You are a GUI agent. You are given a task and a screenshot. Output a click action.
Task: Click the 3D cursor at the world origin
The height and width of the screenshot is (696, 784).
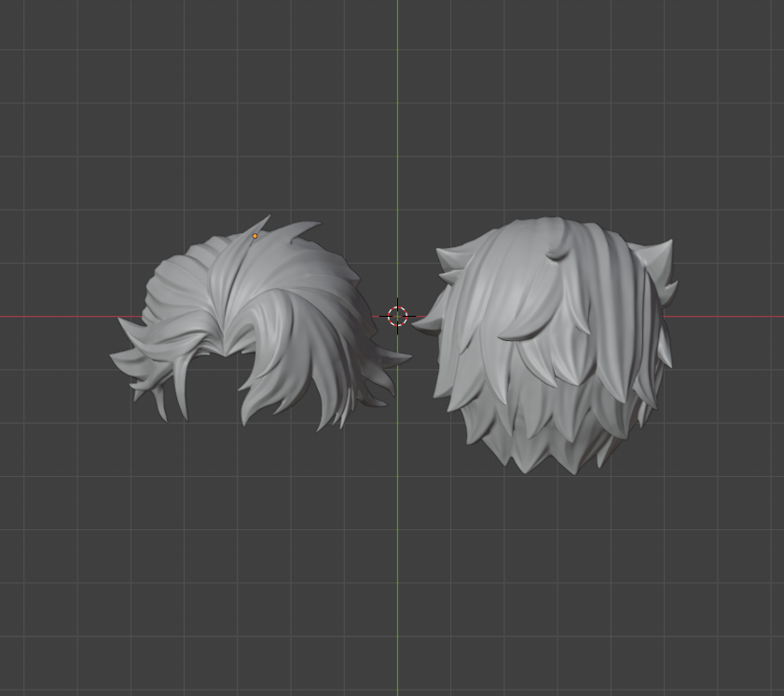(397, 316)
